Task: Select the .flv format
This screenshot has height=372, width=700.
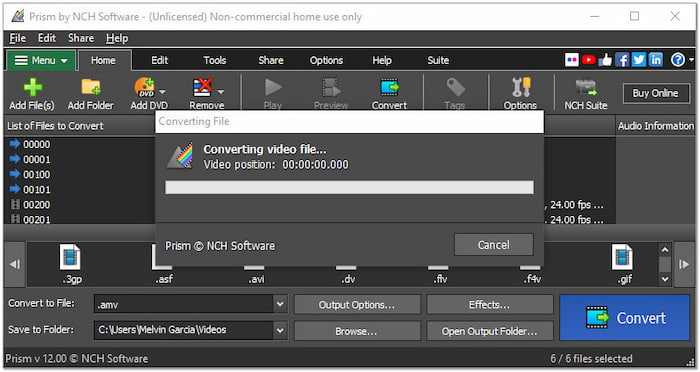Action: click(440, 279)
